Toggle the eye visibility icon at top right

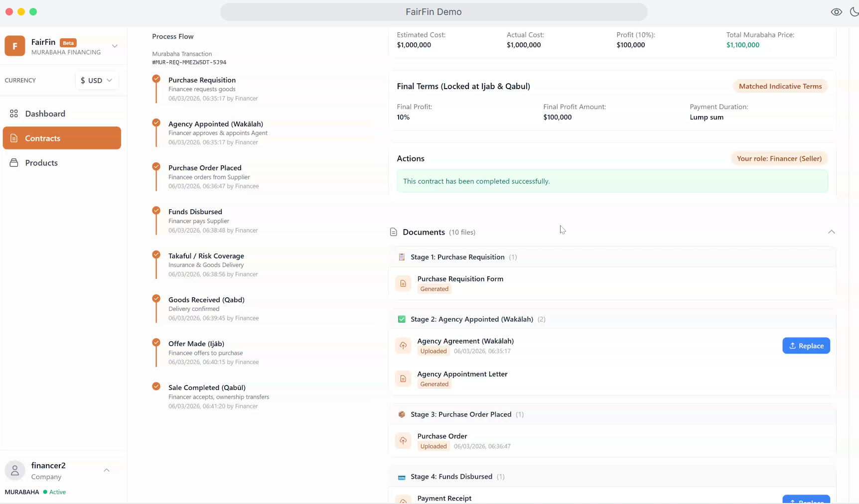[x=836, y=12]
